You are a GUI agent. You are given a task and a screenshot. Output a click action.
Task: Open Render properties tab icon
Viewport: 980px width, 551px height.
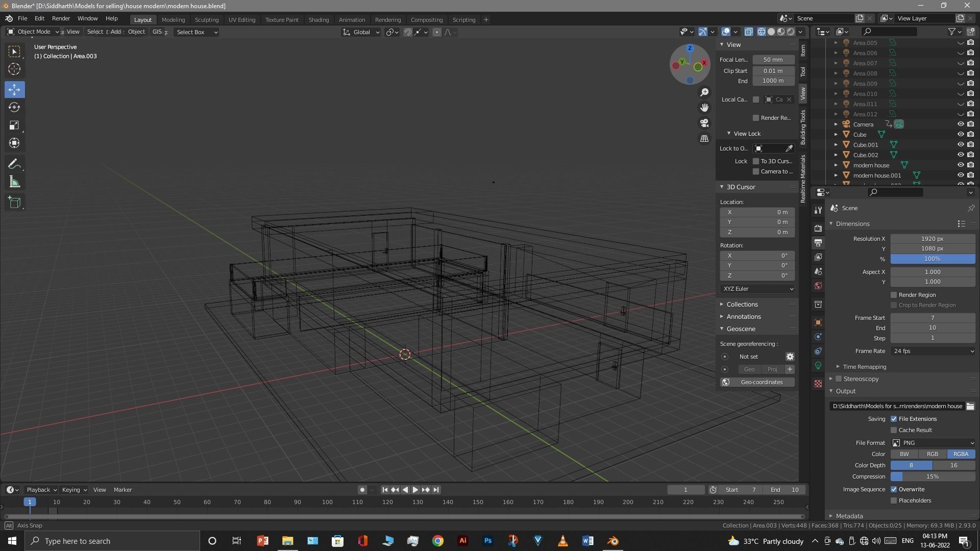pyautogui.click(x=818, y=228)
